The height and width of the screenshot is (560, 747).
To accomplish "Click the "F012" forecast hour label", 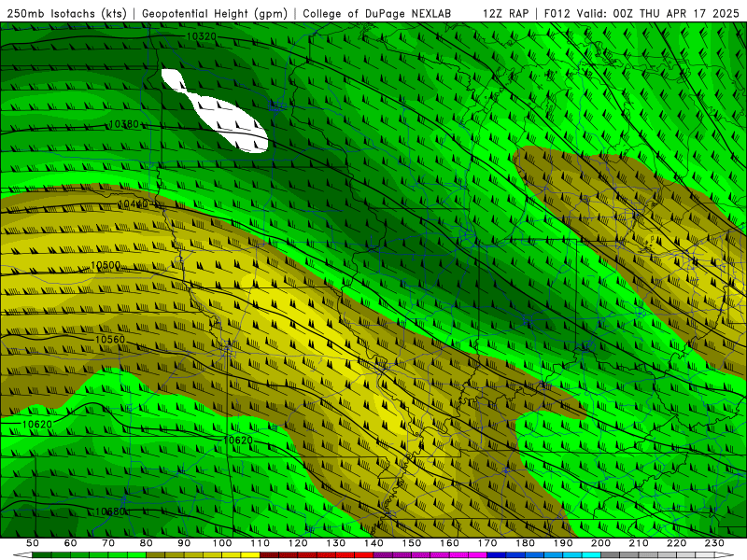I will 557,13.
